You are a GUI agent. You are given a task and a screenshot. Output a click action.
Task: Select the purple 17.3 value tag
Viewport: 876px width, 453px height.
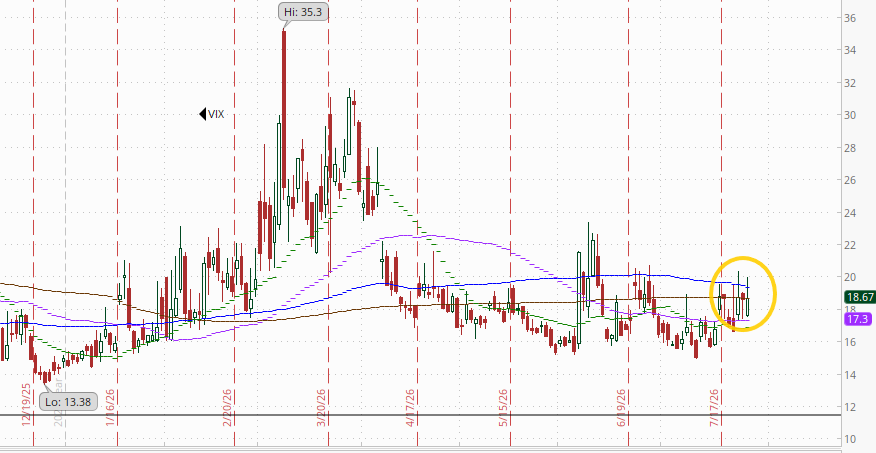click(x=860, y=320)
